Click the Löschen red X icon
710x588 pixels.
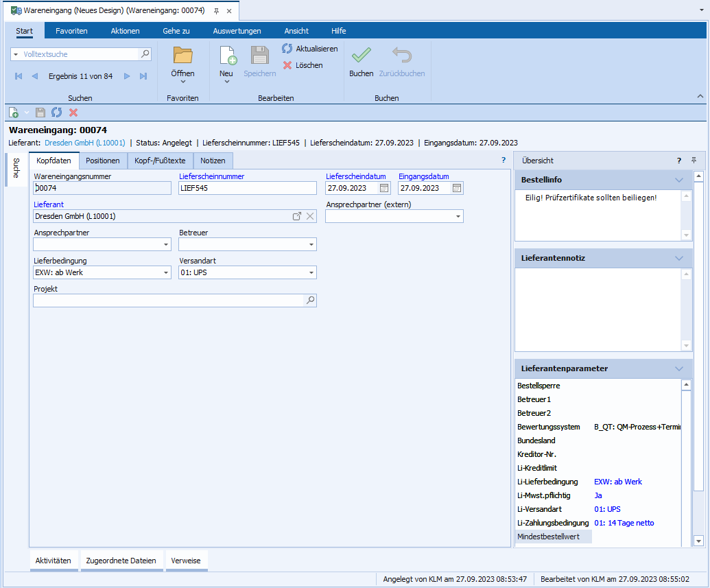coord(287,65)
